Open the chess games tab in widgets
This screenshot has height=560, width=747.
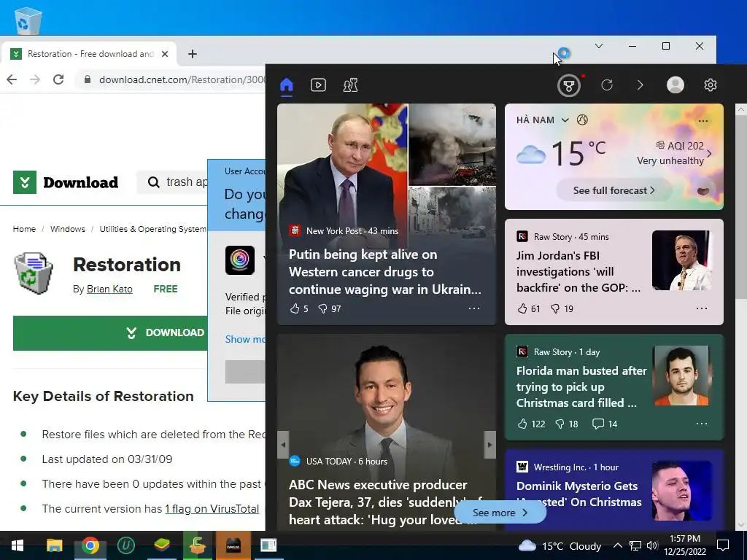350,85
